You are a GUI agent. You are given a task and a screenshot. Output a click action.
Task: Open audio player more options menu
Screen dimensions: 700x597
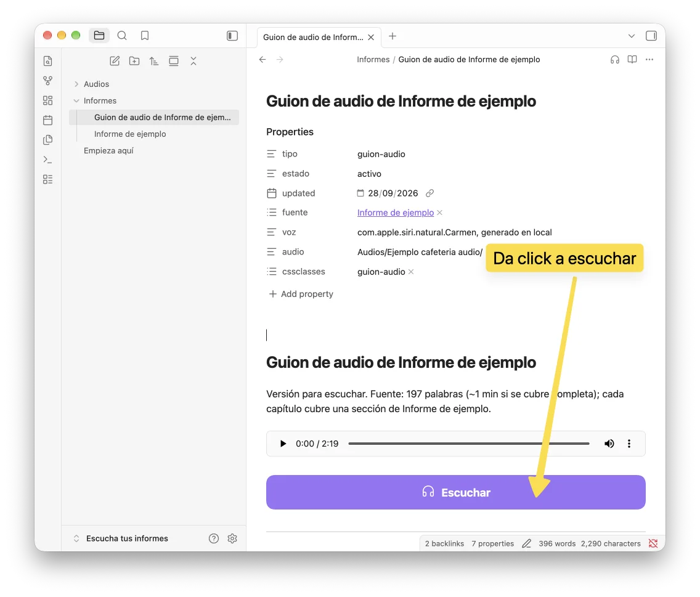629,444
